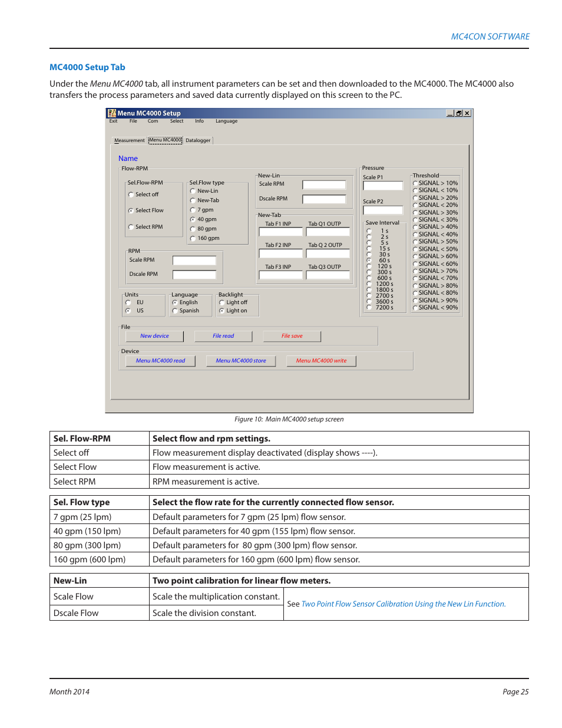562x728 pixels.
Task: Set save interval to 7200 s
Action: (x=369, y=307)
